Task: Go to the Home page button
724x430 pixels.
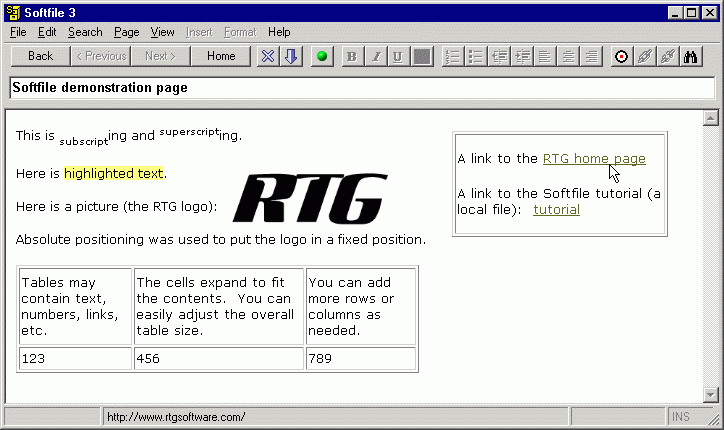Action: coord(221,56)
